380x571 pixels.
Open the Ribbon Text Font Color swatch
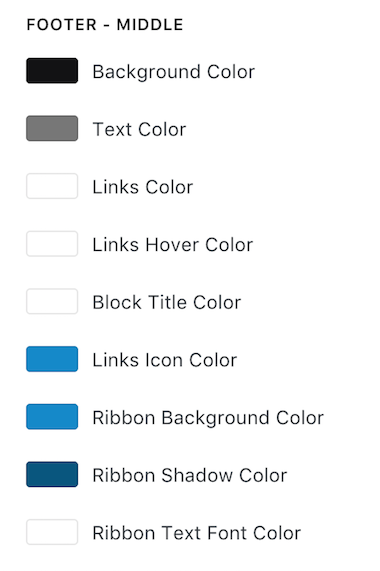click(52, 532)
